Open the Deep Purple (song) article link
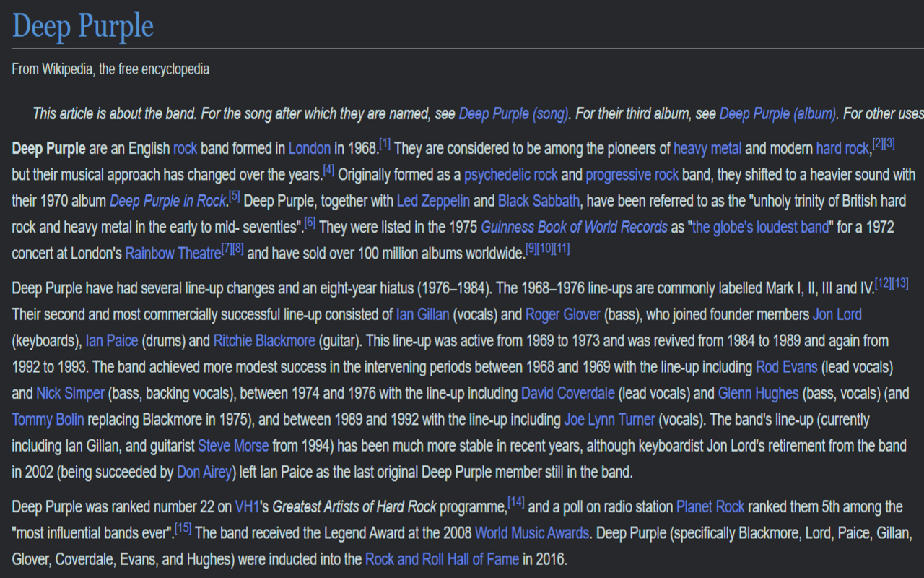Image resolution: width=924 pixels, height=578 pixels. click(514, 113)
